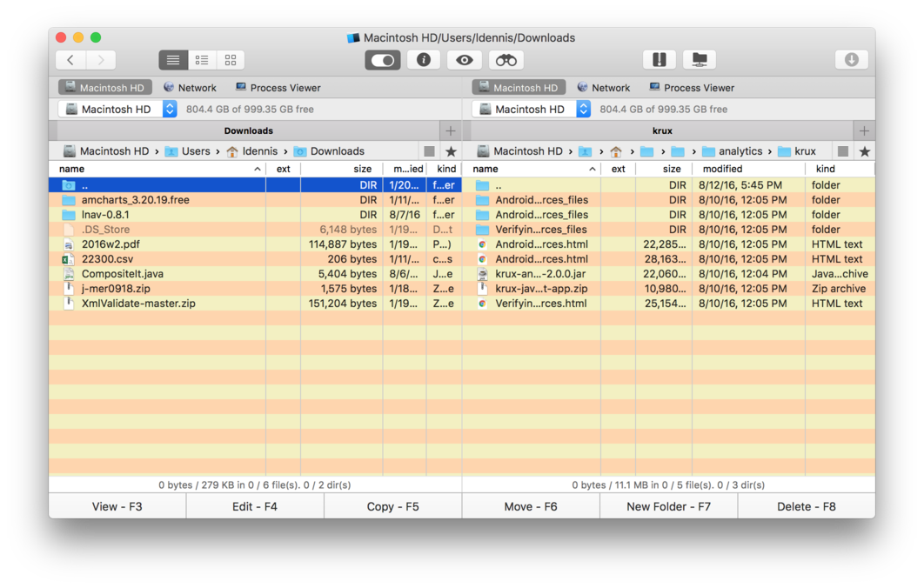Click the eye Quick Look button
The image size is (924, 588).
point(465,60)
